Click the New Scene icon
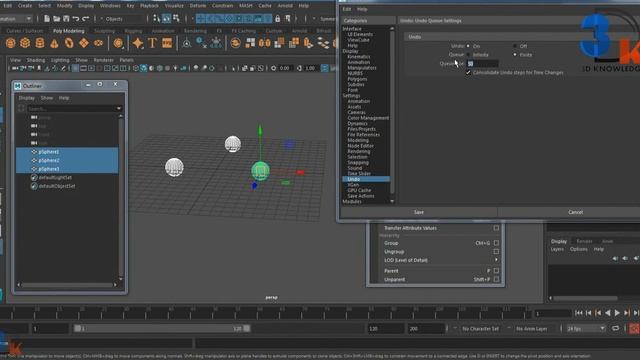The image size is (640, 360). pyautogui.click(x=47, y=19)
